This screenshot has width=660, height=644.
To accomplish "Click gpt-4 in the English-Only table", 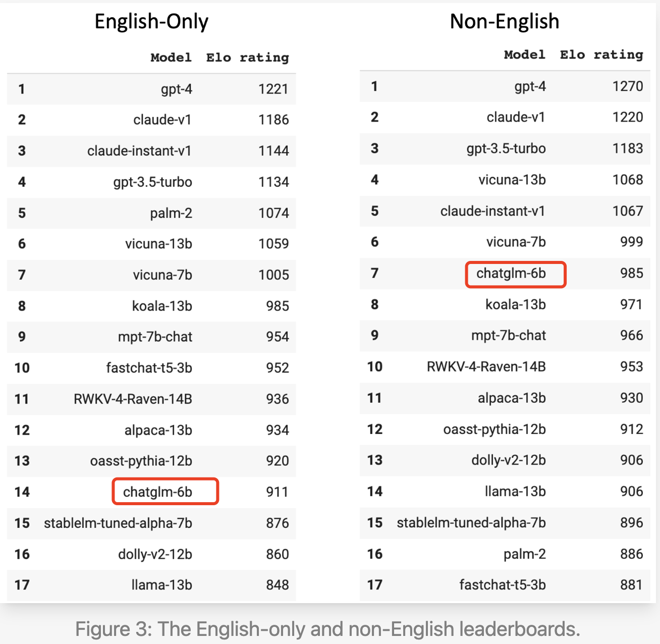I will (x=177, y=89).
